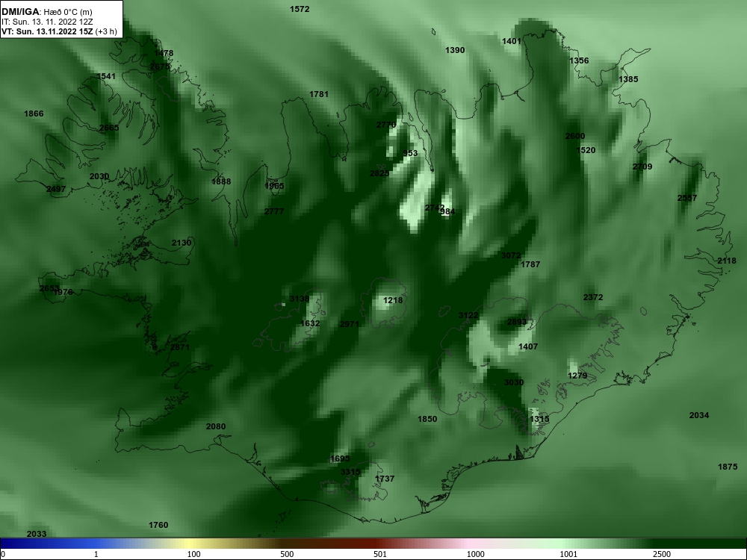Click the 2080 value on the map

(x=216, y=426)
